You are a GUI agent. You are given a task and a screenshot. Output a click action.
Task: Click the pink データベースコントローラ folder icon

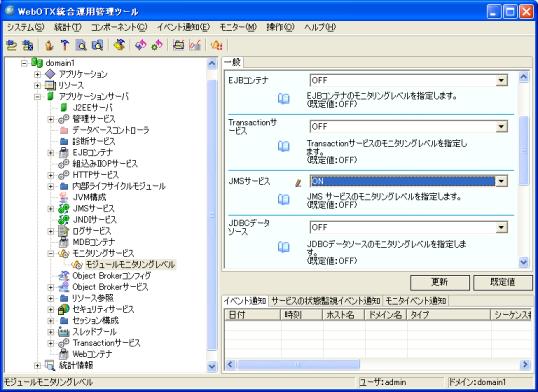coord(64,130)
